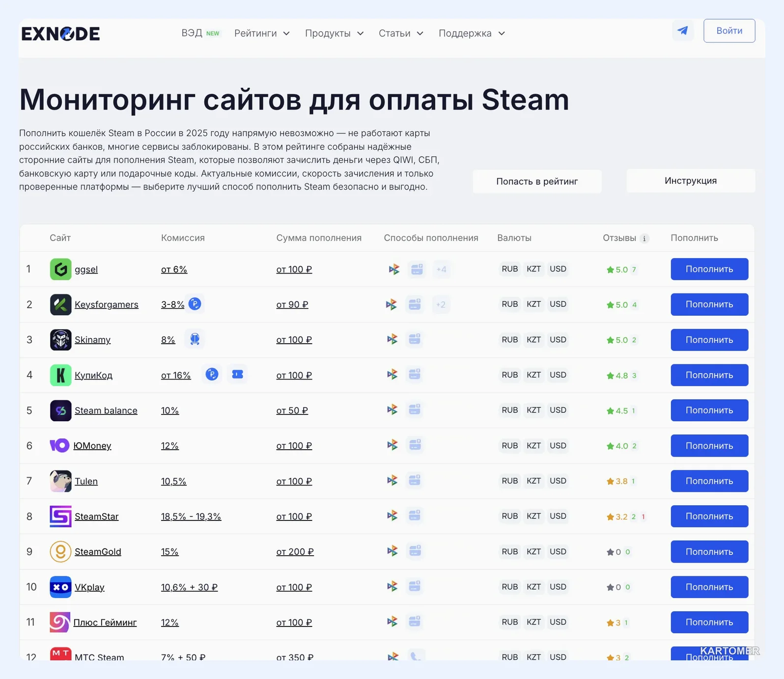This screenshot has height=679, width=784.
Task: Expand the Поддержка dropdown menu
Action: (472, 33)
